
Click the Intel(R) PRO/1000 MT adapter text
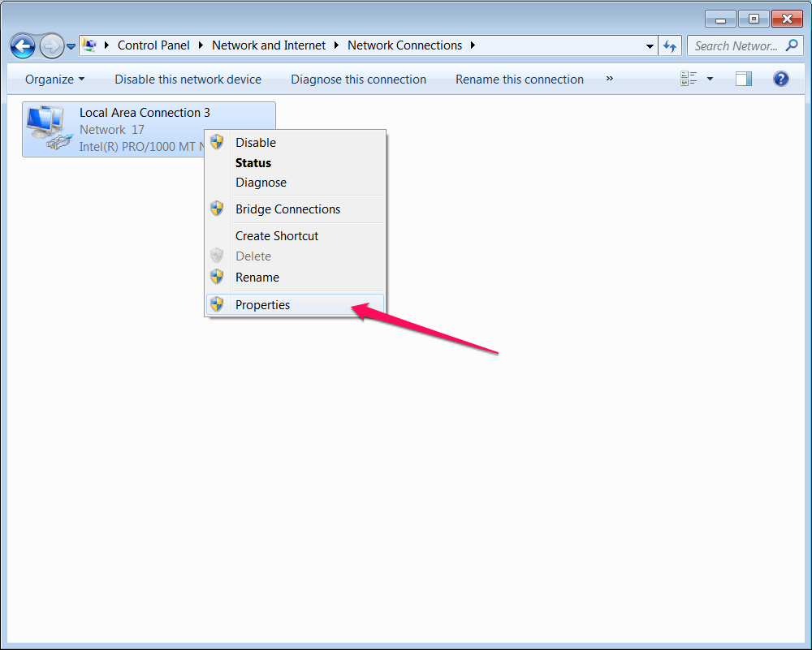(x=142, y=146)
